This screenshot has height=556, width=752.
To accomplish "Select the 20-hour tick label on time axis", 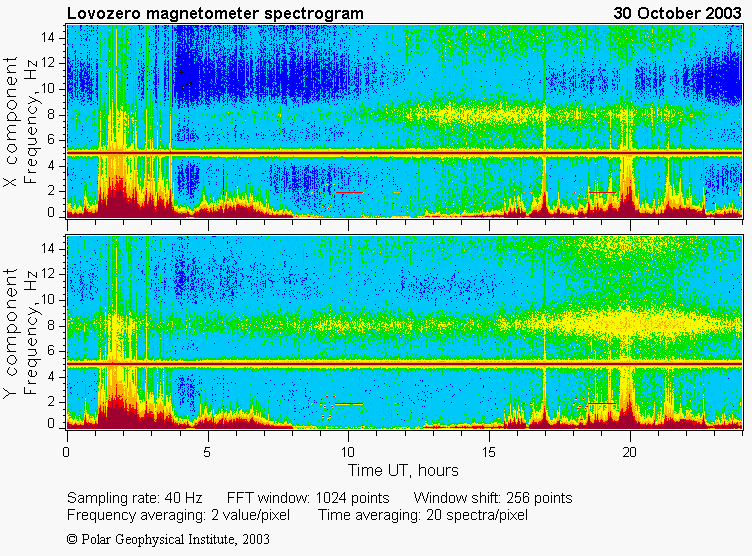I will 630,452.
